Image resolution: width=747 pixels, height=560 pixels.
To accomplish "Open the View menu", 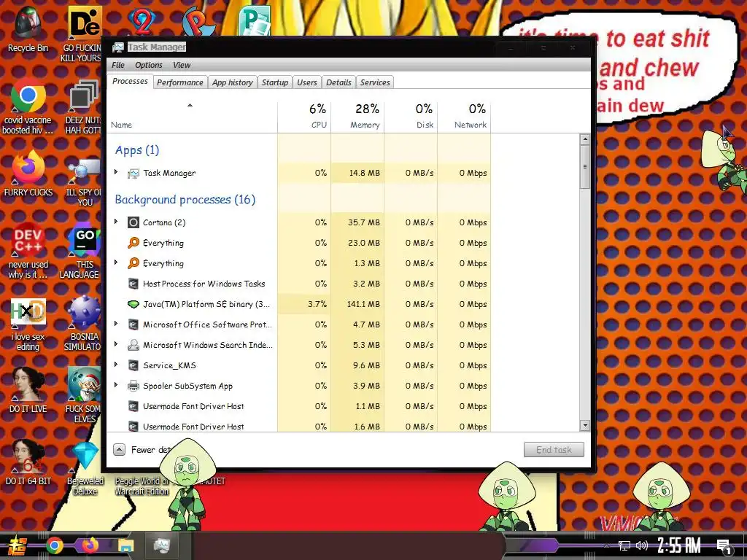I will [x=182, y=65].
